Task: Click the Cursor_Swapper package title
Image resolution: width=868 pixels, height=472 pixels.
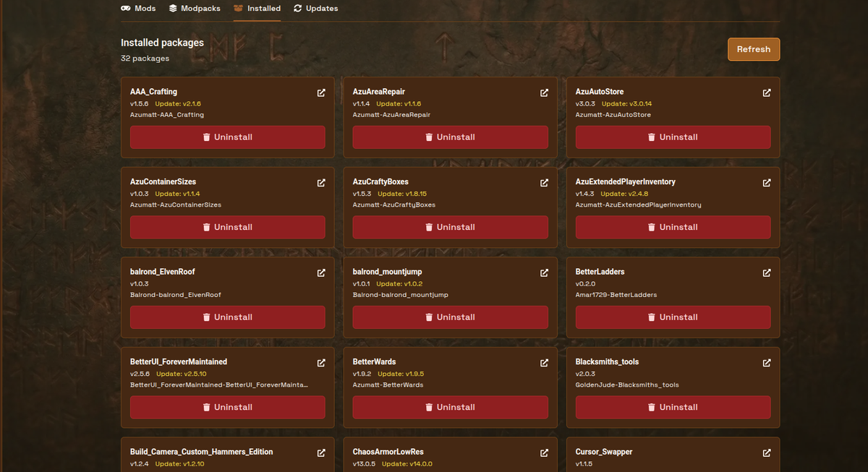Action: pyautogui.click(x=604, y=452)
